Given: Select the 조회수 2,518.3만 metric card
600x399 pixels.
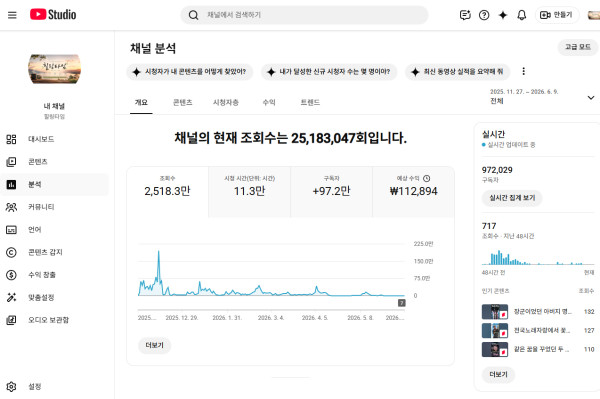Looking at the screenshot, I should pyautogui.click(x=168, y=192).
